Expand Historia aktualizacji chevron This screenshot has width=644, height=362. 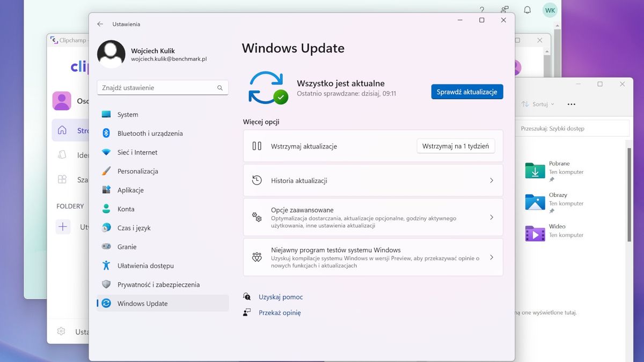click(x=491, y=181)
